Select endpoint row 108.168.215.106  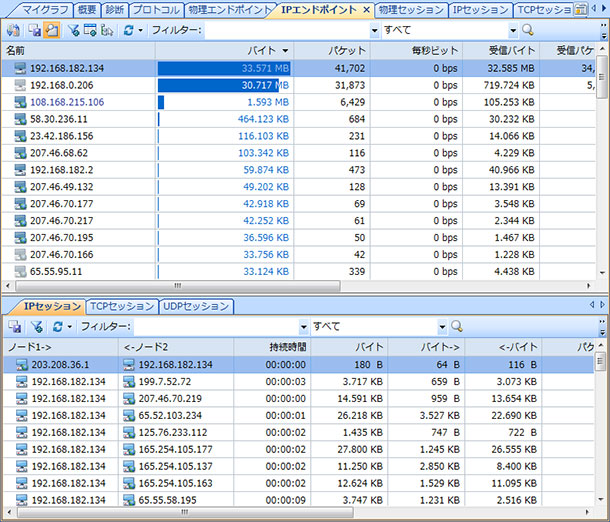tap(70, 102)
